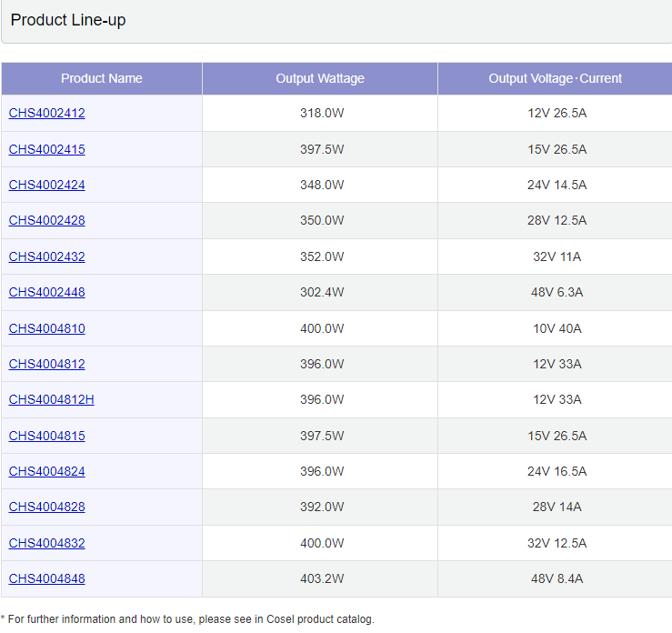
Task: Click the 403.2W wattage cell
Action: tap(322, 578)
